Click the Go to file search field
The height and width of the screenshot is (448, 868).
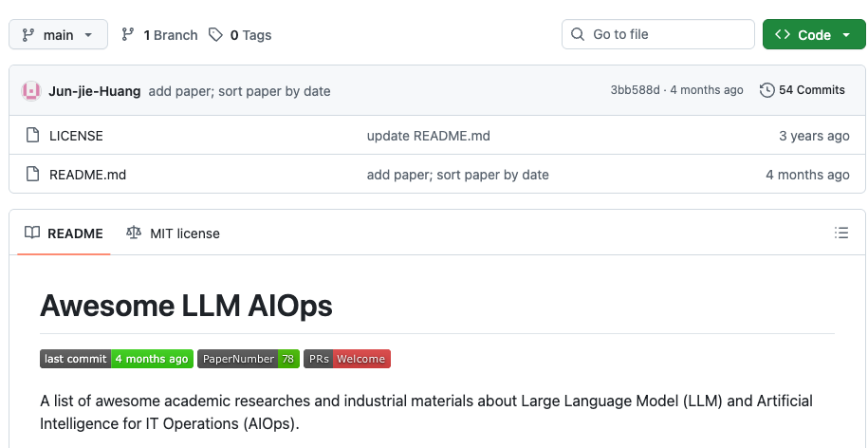pos(658,34)
